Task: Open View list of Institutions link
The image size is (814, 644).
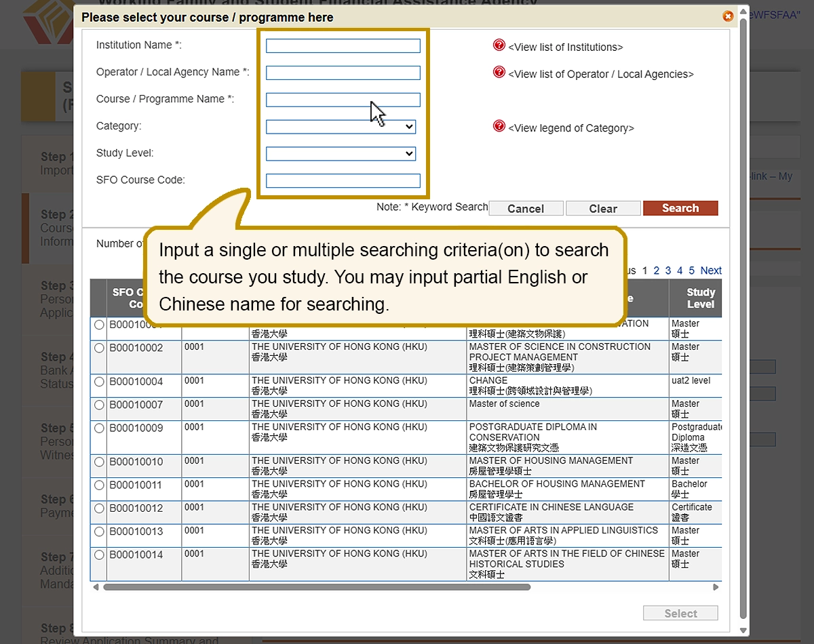Action: pyautogui.click(x=565, y=47)
